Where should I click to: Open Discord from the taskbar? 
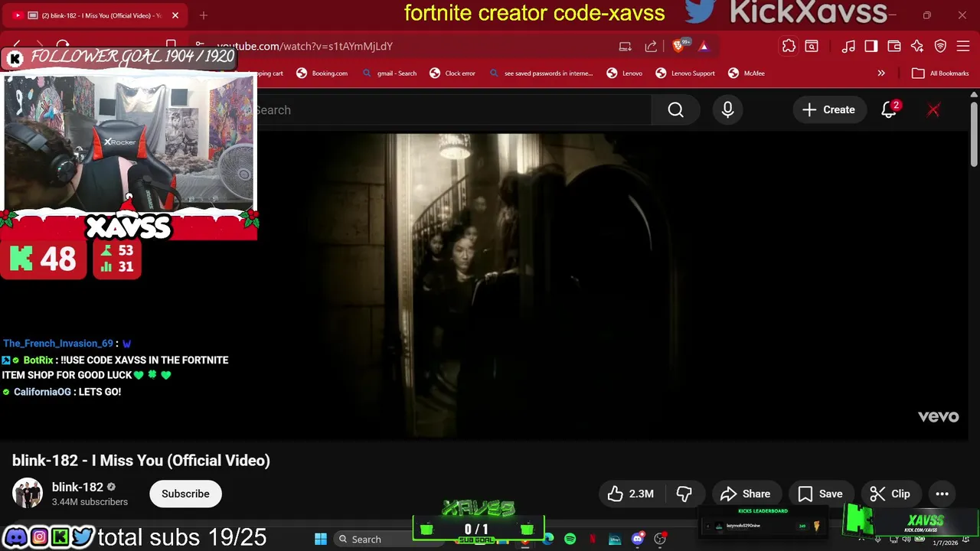pos(637,539)
